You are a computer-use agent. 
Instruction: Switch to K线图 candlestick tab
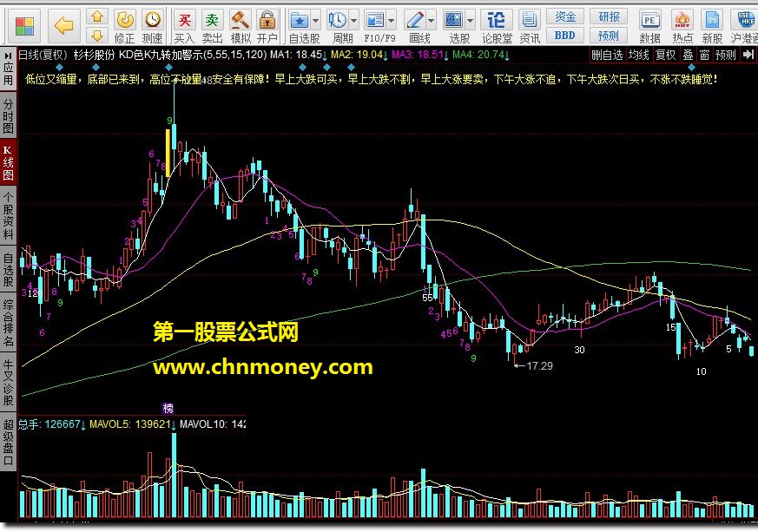(8, 163)
